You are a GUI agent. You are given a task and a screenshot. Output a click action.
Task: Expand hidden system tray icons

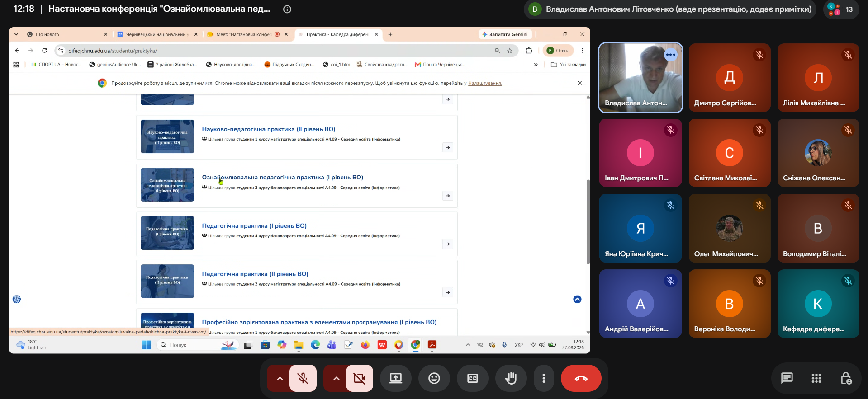pyautogui.click(x=468, y=345)
